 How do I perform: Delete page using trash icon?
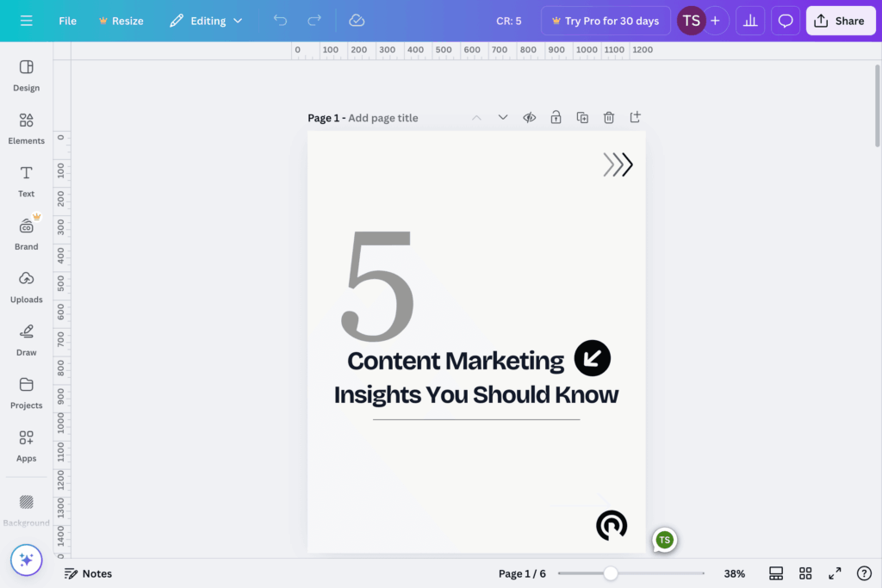pyautogui.click(x=609, y=117)
